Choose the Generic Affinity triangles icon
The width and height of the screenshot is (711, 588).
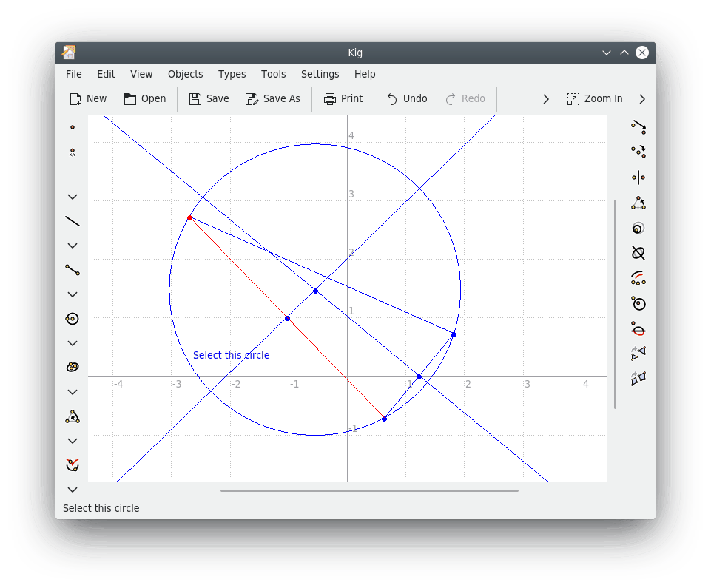pos(638,353)
